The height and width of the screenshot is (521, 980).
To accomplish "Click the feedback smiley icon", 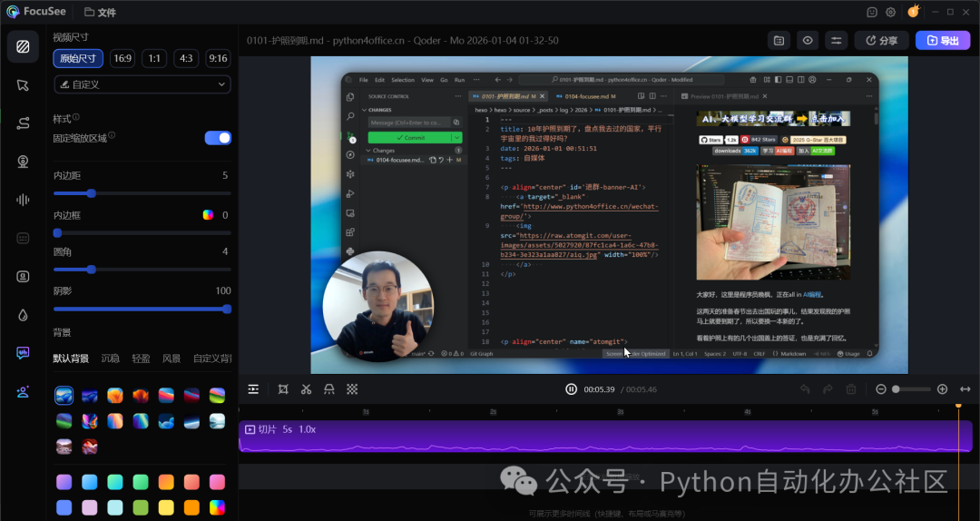I will pos(873,12).
